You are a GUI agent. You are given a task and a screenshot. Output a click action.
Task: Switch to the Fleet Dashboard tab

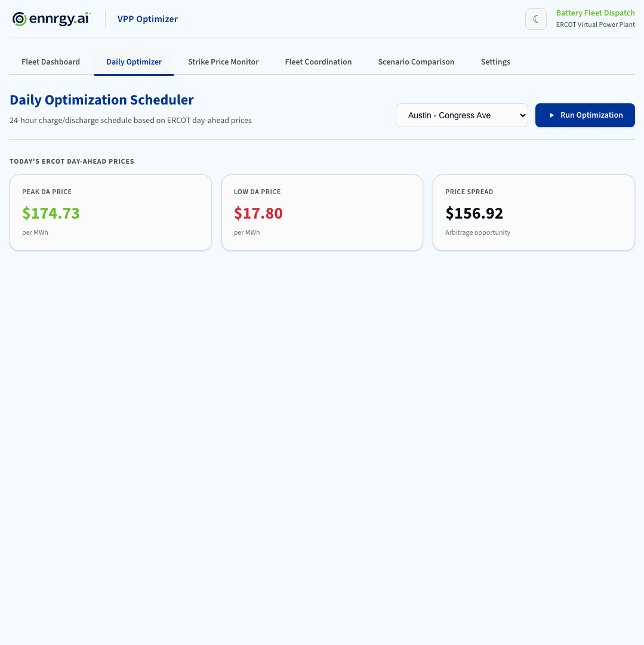click(51, 62)
